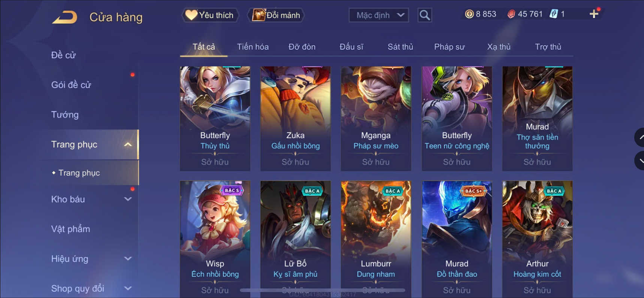Collapse the Trang phục sidebar section
644x298 pixels.
point(128,145)
